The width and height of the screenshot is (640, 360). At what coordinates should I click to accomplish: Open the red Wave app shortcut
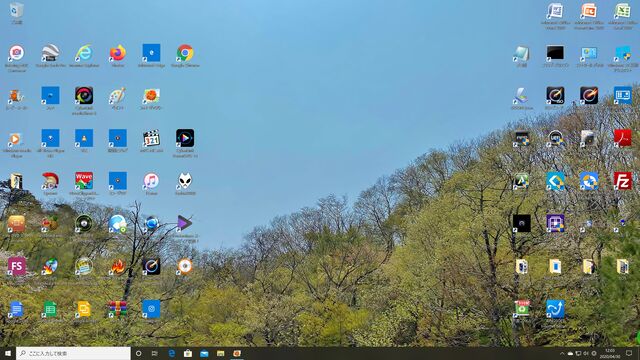coord(84,181)
